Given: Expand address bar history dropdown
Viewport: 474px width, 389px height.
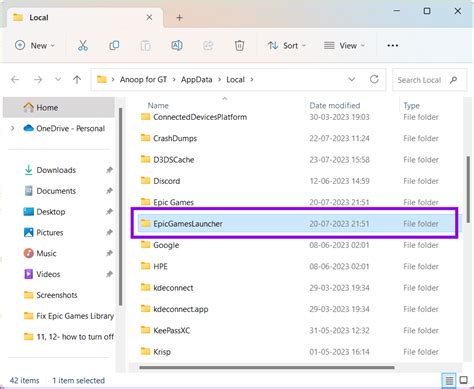Looking at the screenshot, I should [x=351, y=79].
